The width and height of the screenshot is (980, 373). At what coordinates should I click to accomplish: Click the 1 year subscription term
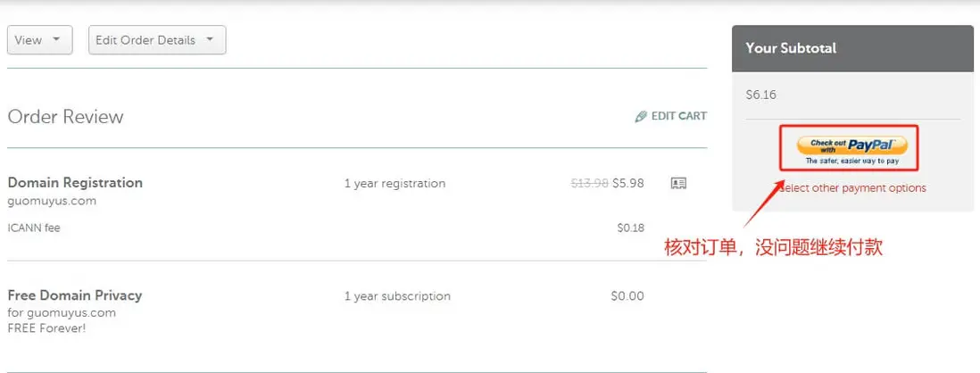(x=397, y=296)
